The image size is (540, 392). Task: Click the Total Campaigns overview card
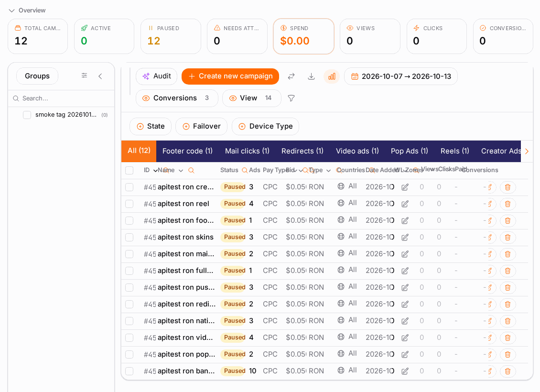(38, 36)
